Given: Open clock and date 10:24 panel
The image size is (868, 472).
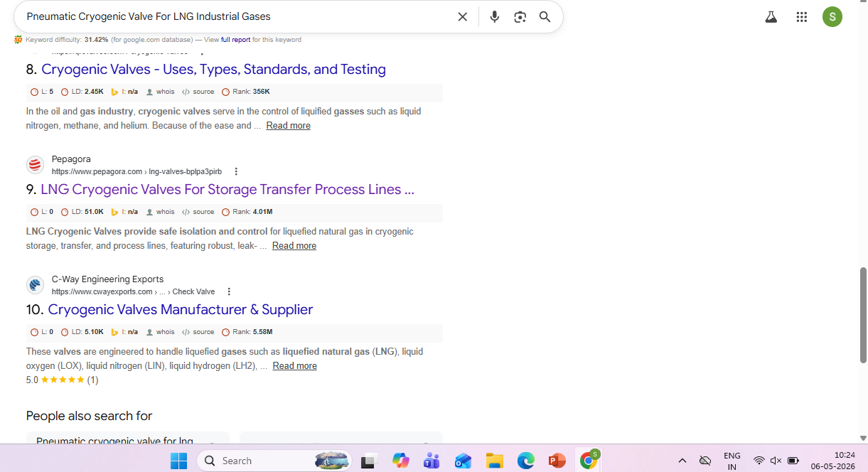Looking at the screenshot, I should click(835, 461).
